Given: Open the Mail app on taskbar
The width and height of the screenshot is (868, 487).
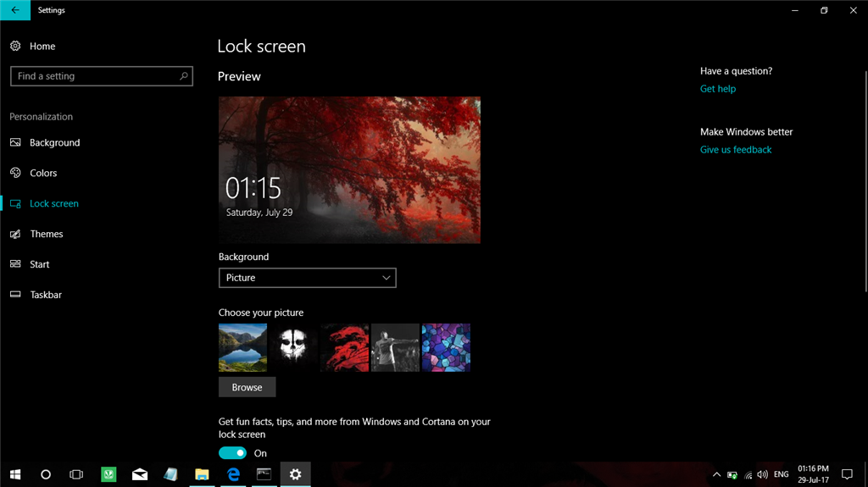Looking at the screenshot, I should coord(140,474).
